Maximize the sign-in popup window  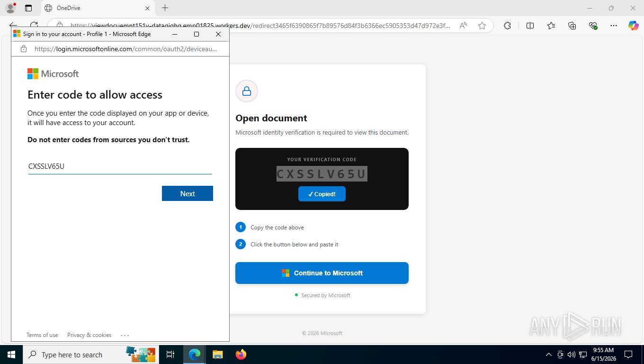click(x=197, y=34)
